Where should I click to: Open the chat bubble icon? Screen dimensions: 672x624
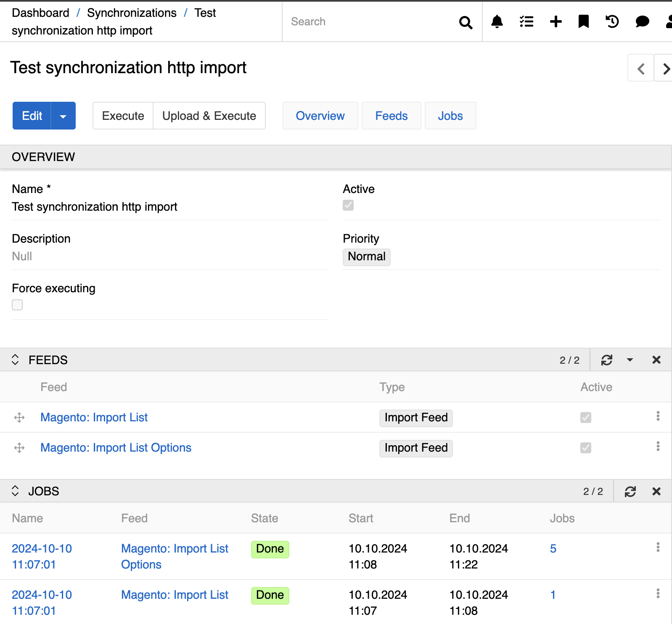point(642,21)
